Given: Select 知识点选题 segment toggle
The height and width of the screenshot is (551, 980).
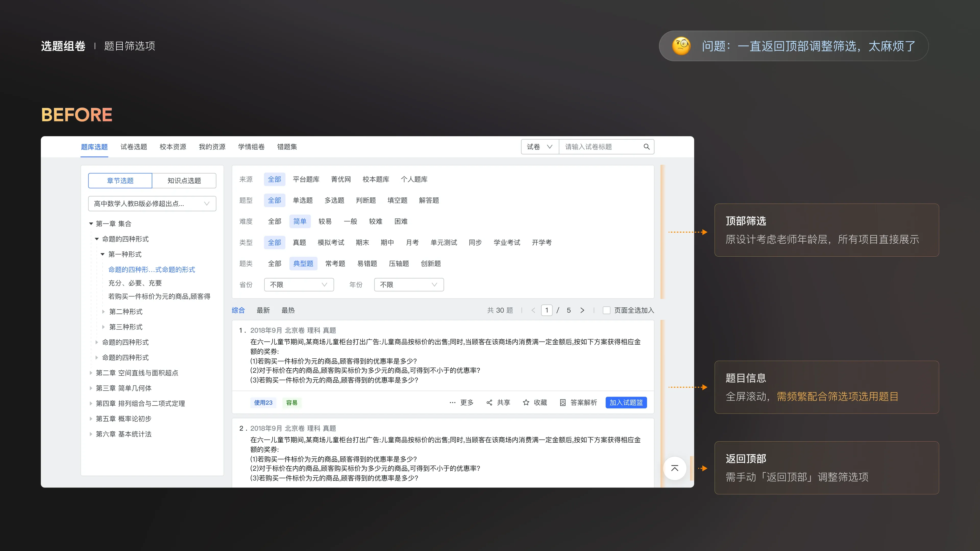Looking at the screenshot, I should pos(184,181).
